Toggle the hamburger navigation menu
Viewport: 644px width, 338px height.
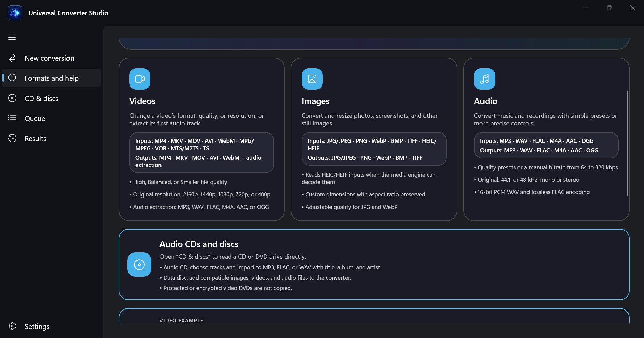12,37
